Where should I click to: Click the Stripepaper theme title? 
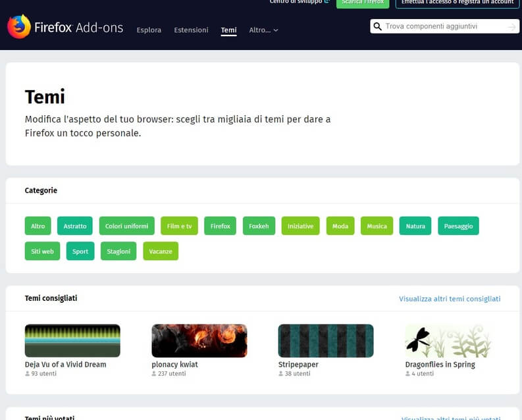298,365
